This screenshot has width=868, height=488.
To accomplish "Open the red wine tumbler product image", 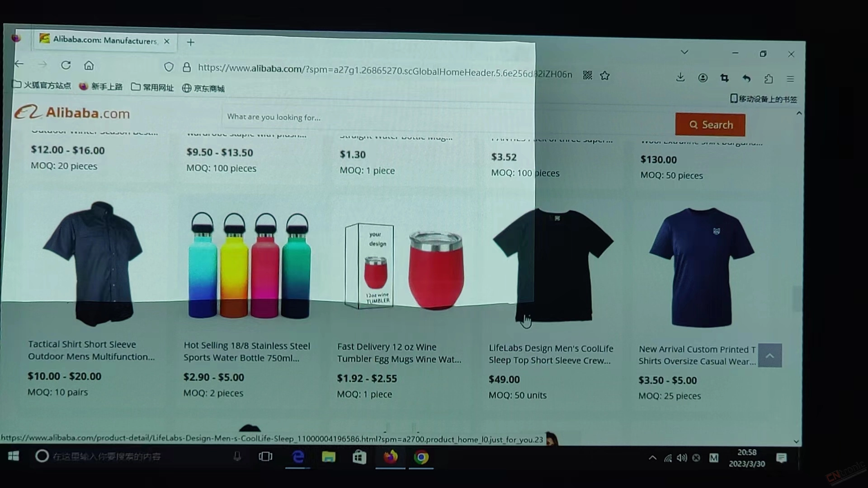I will pos(404,267).
